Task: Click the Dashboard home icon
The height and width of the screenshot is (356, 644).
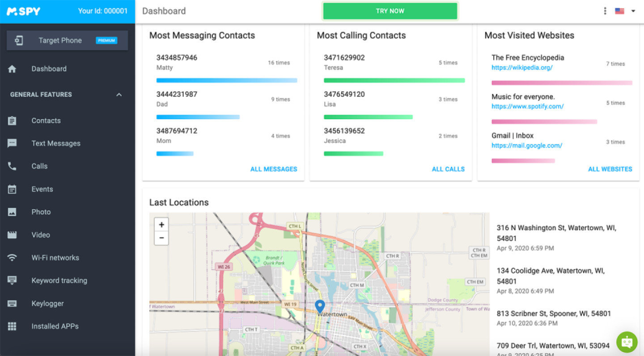Action: coord(12,69)
